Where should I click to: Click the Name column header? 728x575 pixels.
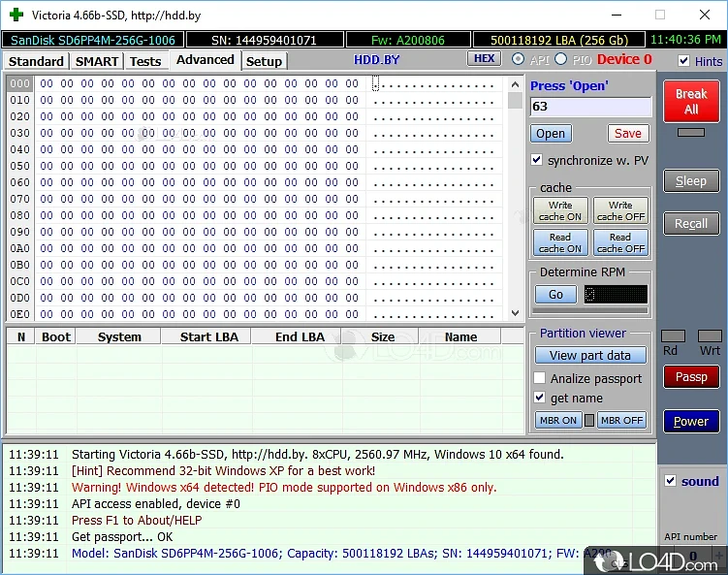(x=460, y=336)
